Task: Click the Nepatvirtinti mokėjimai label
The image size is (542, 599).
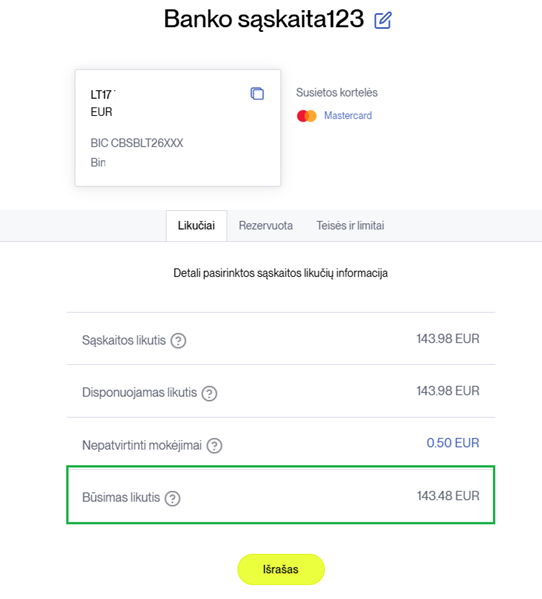Action: coord(142,445)
